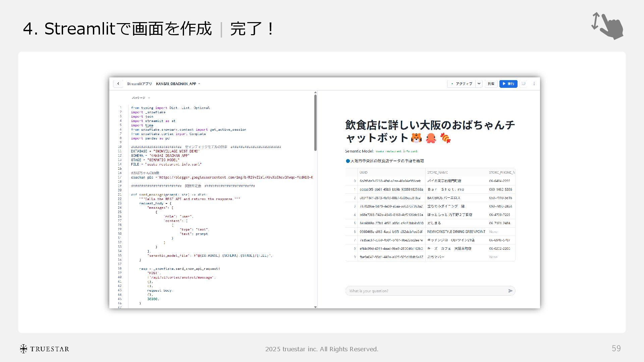Screen dimensions: 644x362
Task: Click the send message arrow icon
Action: click(511, 291)
